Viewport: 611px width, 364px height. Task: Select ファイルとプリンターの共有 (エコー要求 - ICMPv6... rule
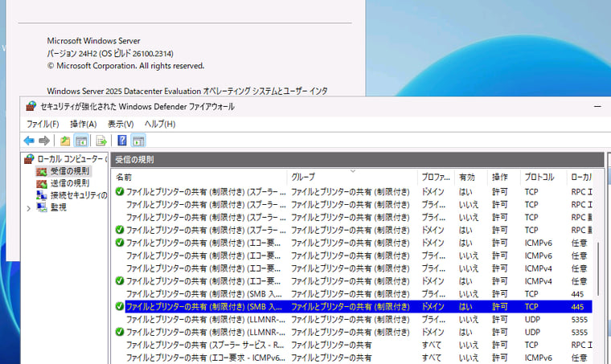(x=353, y=358)
